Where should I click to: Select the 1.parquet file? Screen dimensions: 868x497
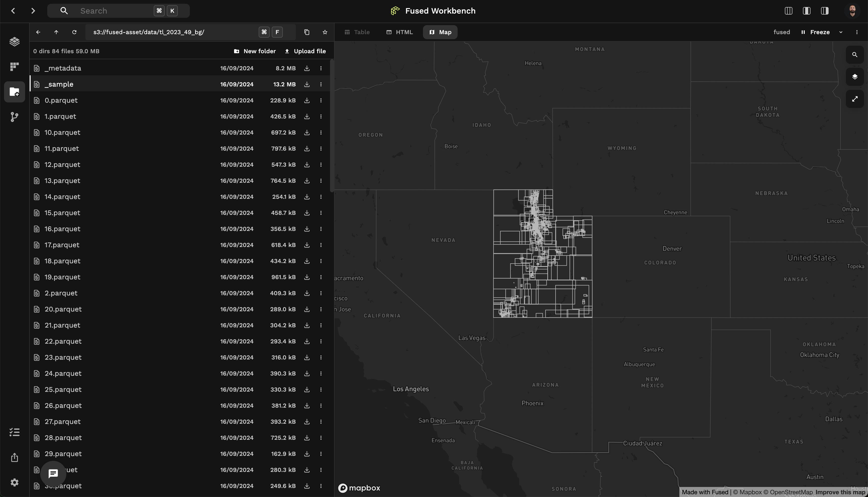(180, 116)
